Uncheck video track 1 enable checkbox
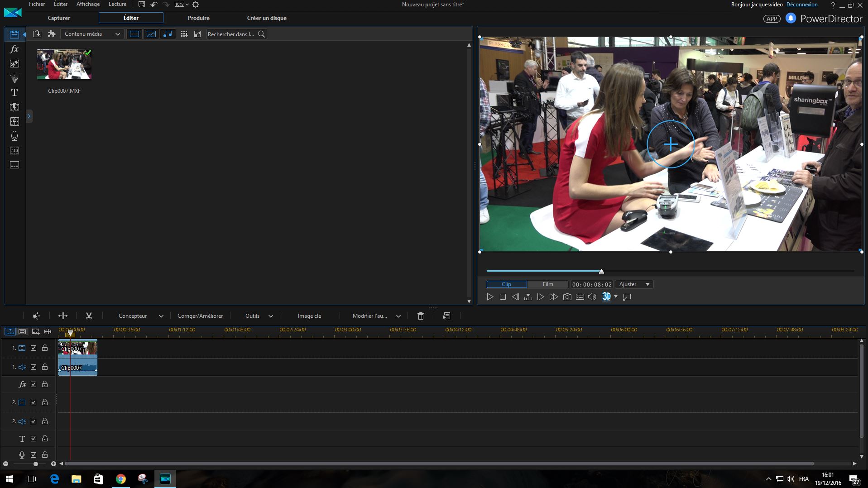Viewport: 868px width, 488px height. (34, 348)
